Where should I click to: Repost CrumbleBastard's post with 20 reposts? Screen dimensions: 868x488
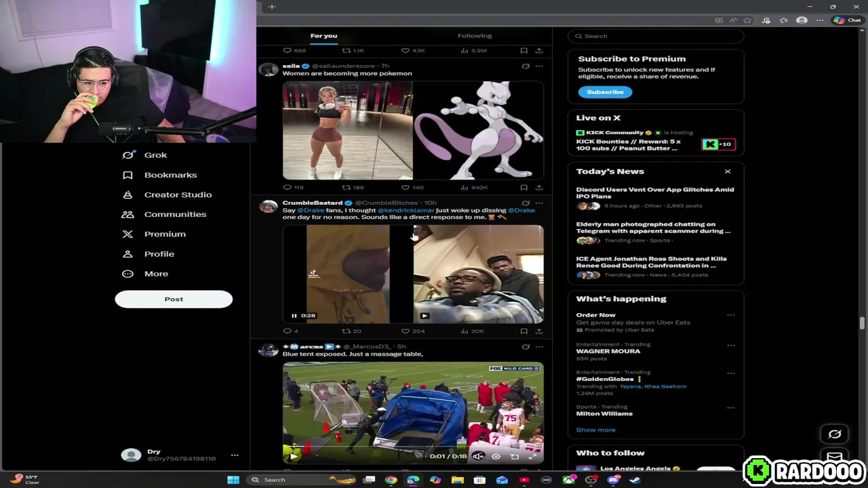tap(351, 331)
